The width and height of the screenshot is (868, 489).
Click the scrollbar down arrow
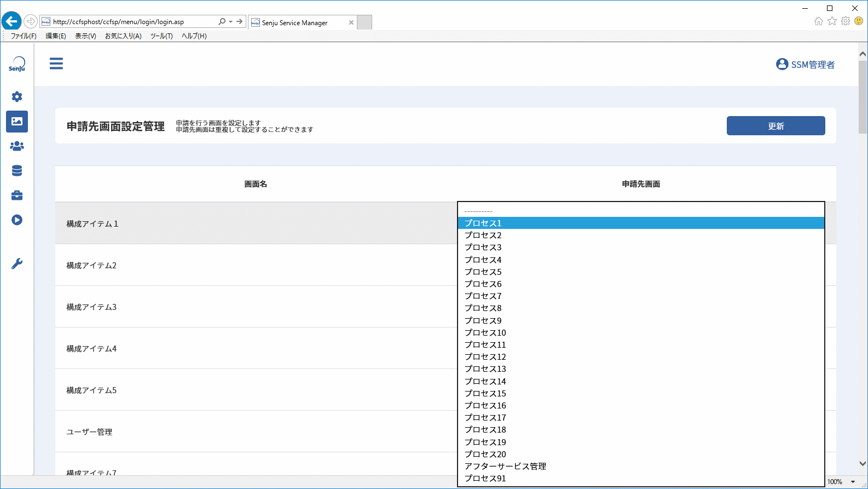pyautogui.click(x=863, y=463)
